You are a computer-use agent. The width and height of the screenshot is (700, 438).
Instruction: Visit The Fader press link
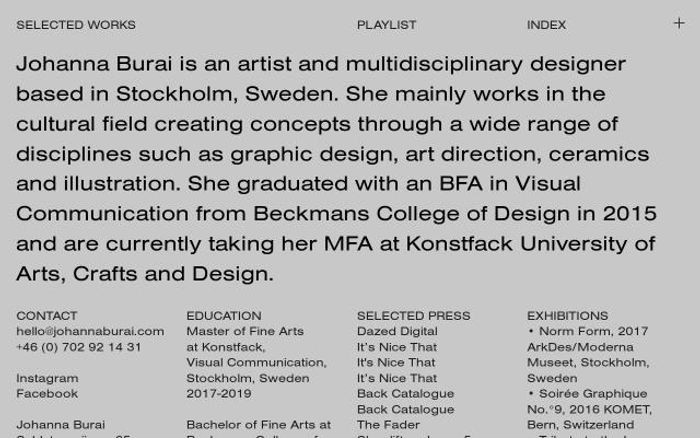click(388, 424)
